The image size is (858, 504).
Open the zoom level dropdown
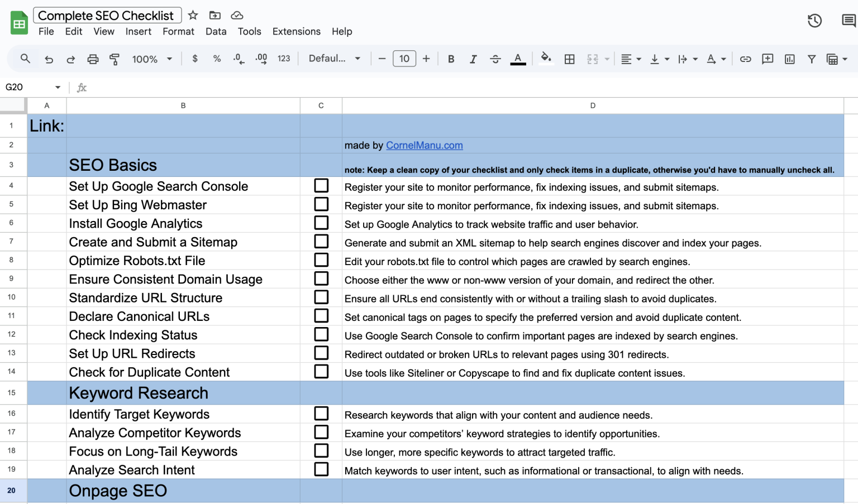(151, 59)
